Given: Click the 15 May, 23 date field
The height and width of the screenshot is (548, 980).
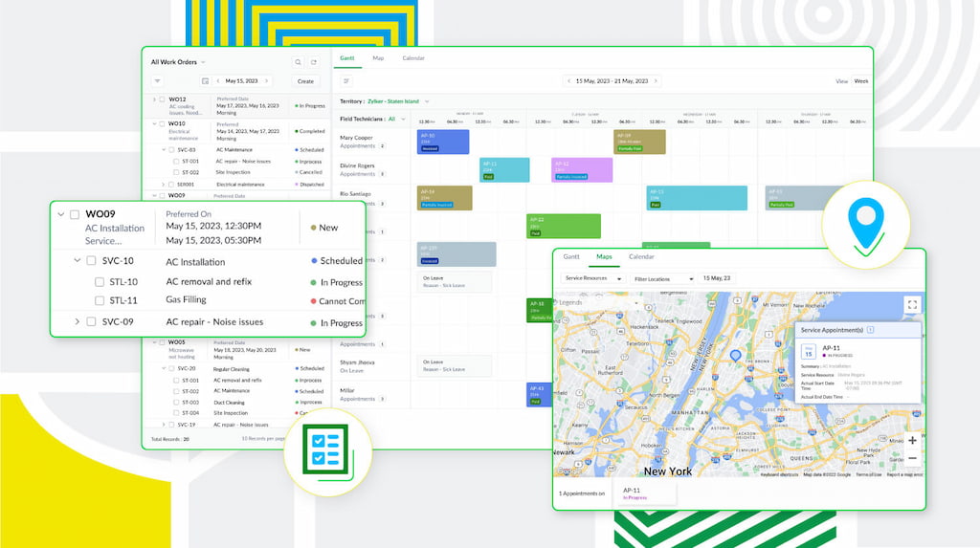Looking at the screenshot, I should point(716,278).
